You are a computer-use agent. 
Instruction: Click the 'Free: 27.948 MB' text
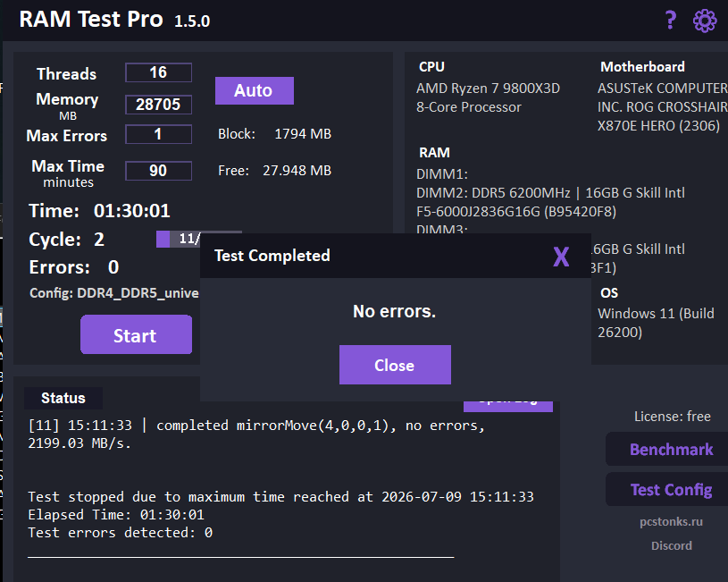click(275, 171)
